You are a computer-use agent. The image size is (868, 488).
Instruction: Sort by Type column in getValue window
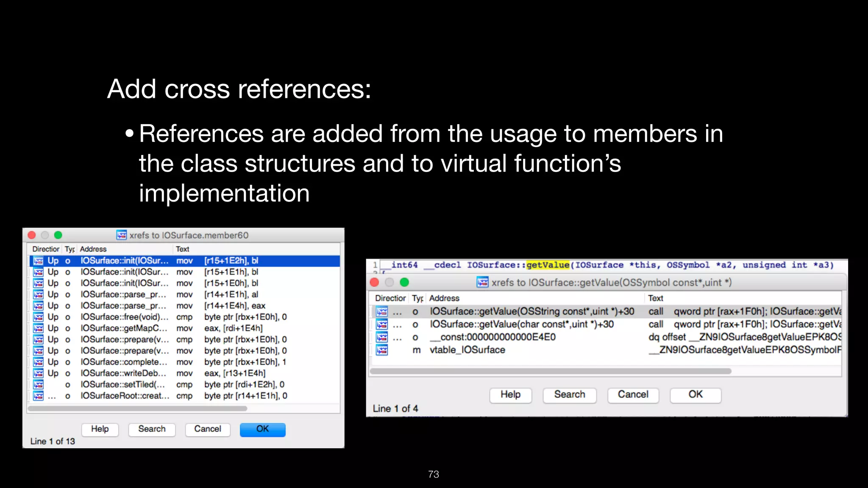417,298
